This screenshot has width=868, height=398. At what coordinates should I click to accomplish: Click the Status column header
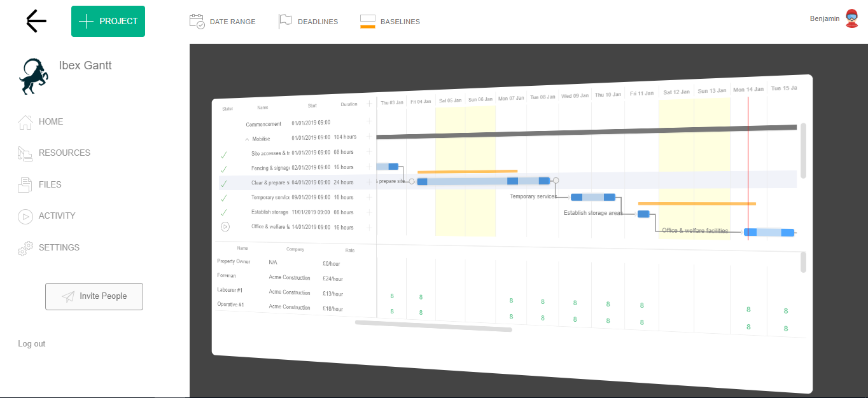[228, 109]
